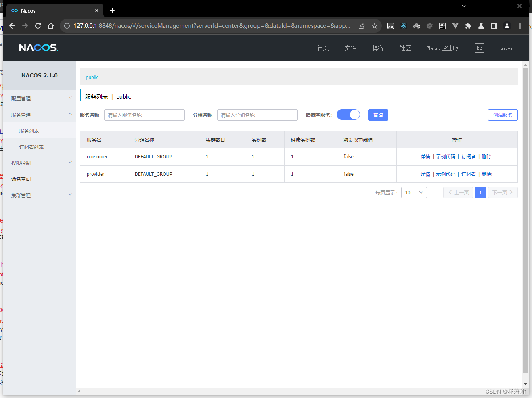
Task: Open the React DevTools extension icon
Action: (404, 26)
